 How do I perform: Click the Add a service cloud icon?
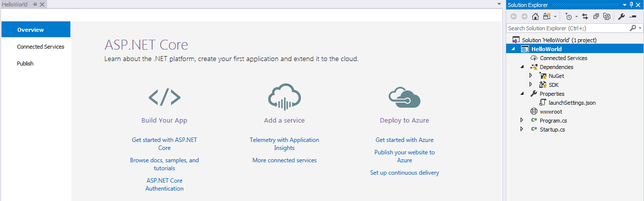[284, 96]
